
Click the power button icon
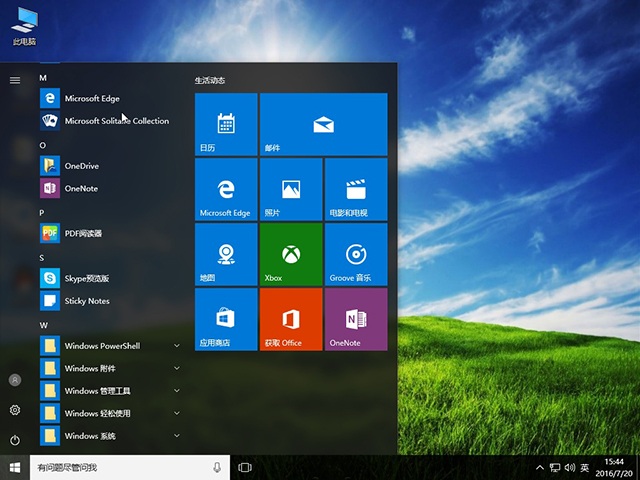point(15,440)
